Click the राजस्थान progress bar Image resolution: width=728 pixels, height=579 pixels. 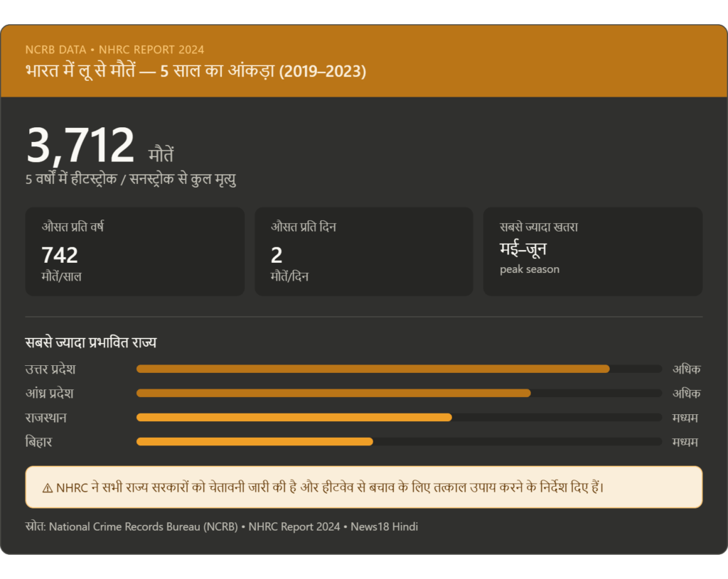tap(398, 417)
